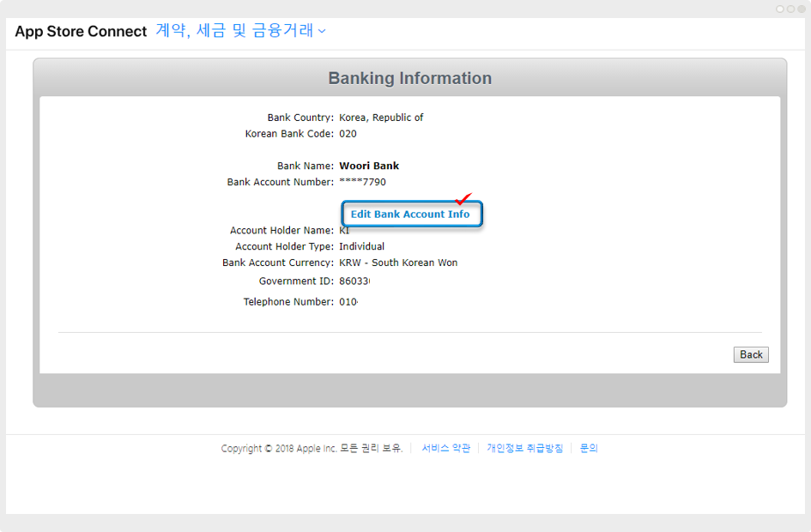Click the Banking Information header
The height and width of the screenshot is (532, 811).
click(409, 78)
